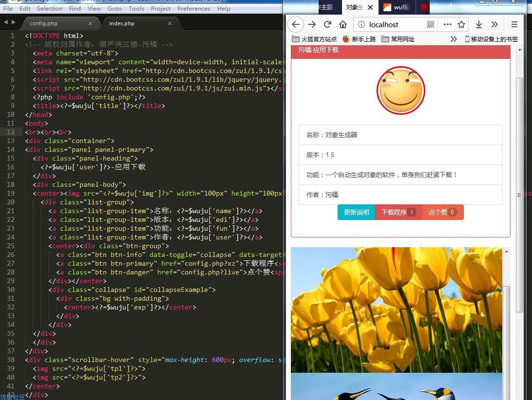Image resolution: width=532 pixels, height=400 pixels.
Task: Close the active 对象生 browser tab
Action: [x=370, y=7]
